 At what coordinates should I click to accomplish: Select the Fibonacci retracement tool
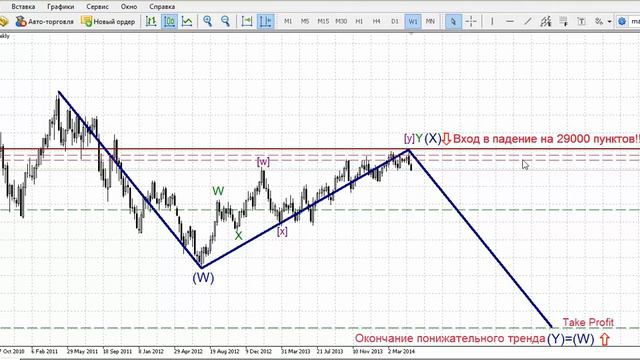[x=564, y=22]
